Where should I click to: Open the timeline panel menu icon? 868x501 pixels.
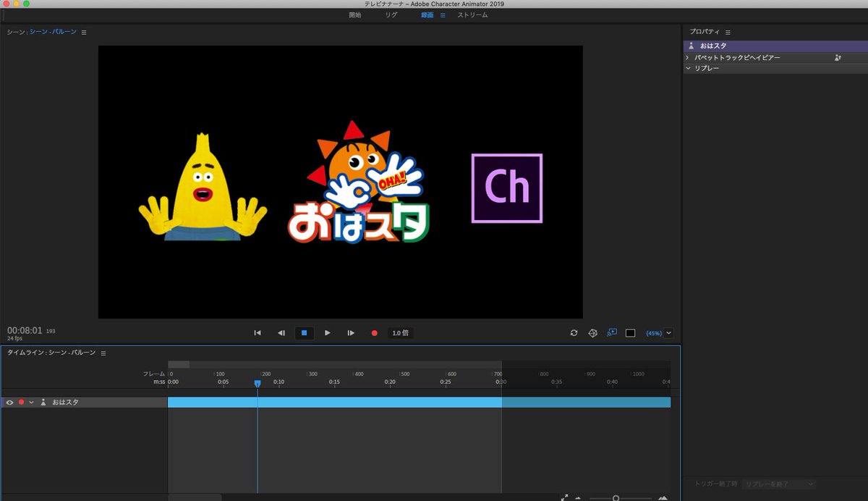103,353
